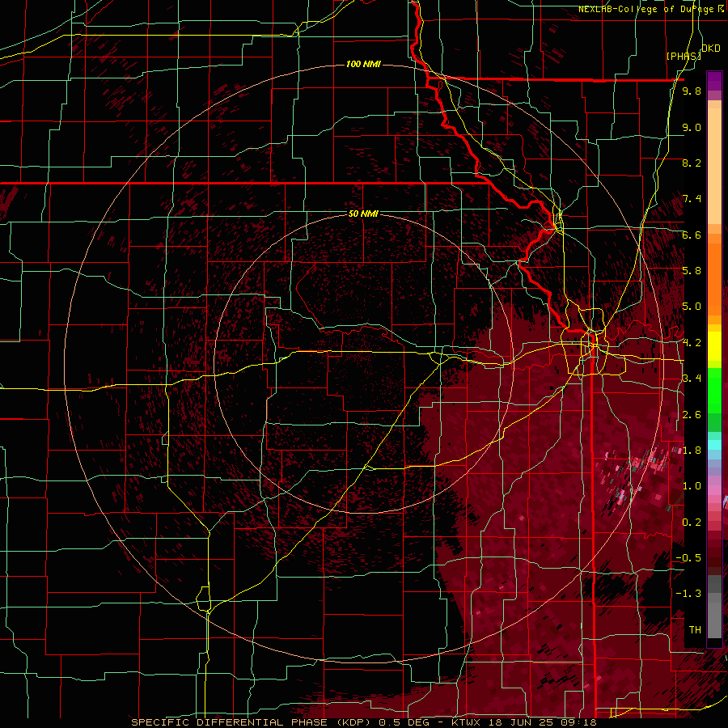The width and height of the screenshot is (728, 728).
Task: Click the Specific Differential Phase caption at bottom
Action: [x=364, y=722]
